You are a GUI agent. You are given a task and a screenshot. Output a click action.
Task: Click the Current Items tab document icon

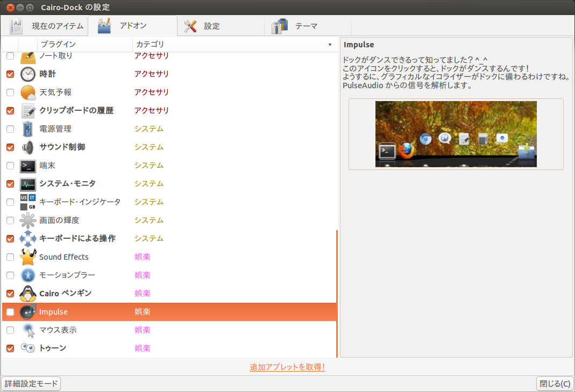[16, 26]
